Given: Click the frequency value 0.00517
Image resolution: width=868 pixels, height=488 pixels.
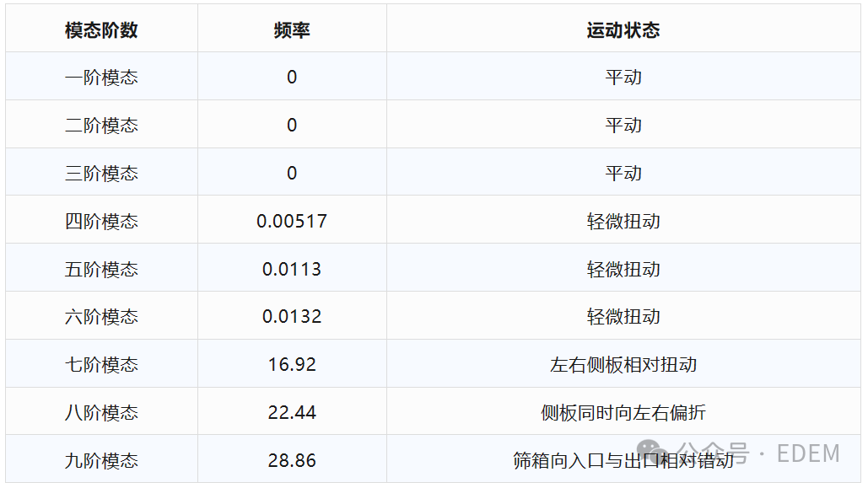Looking at the screenshot, I should [292, 222].
